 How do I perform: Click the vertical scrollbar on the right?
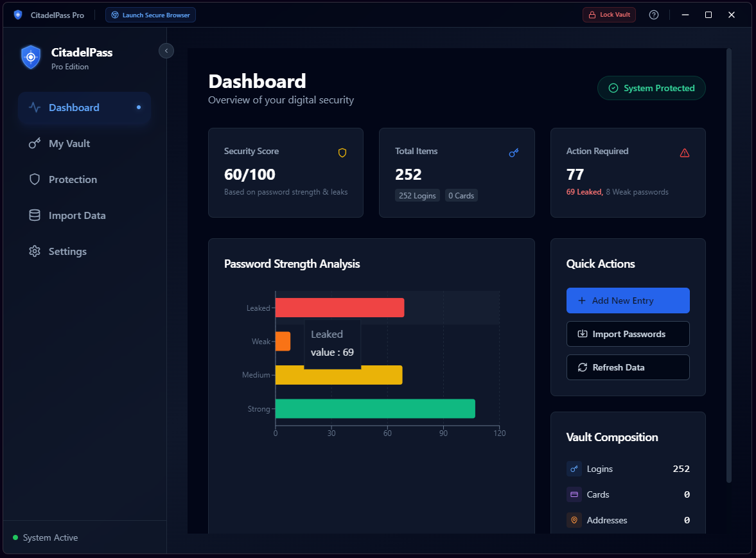tap(729, 257)
